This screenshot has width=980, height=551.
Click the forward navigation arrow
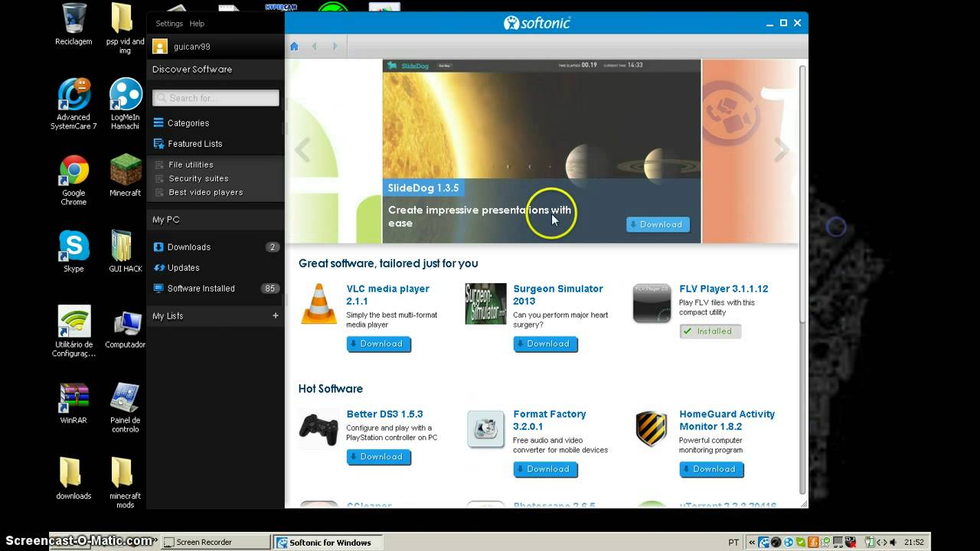point(335,47)
